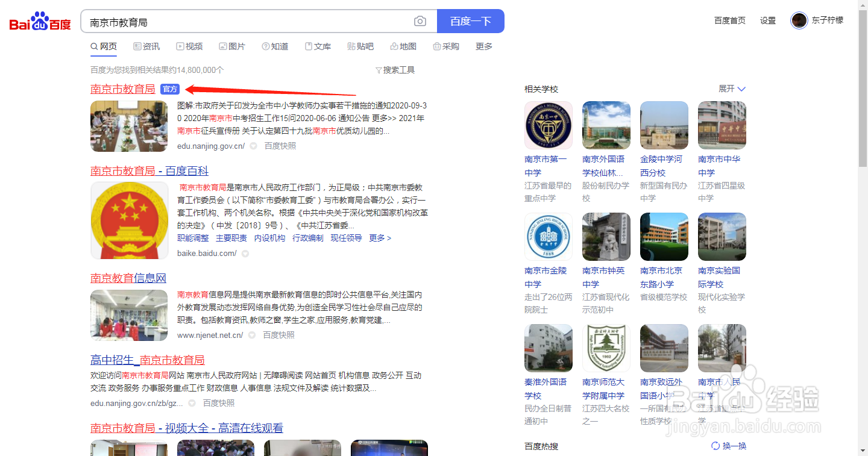This screenshot has height=456, width=868.
Task: Click edu.nanjing.gov.cn/ URL text
Action: (211, 146)
